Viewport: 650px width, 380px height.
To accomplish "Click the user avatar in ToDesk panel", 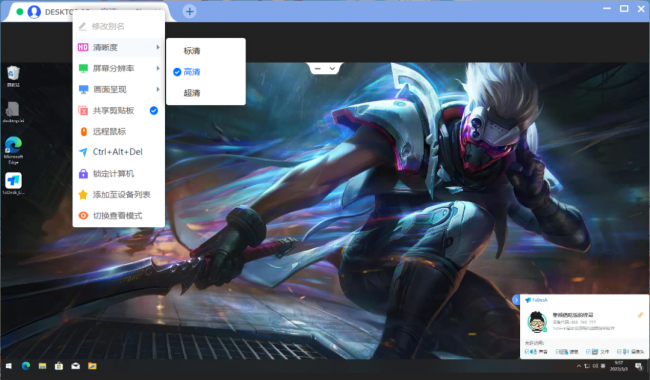I will point(537,322).
